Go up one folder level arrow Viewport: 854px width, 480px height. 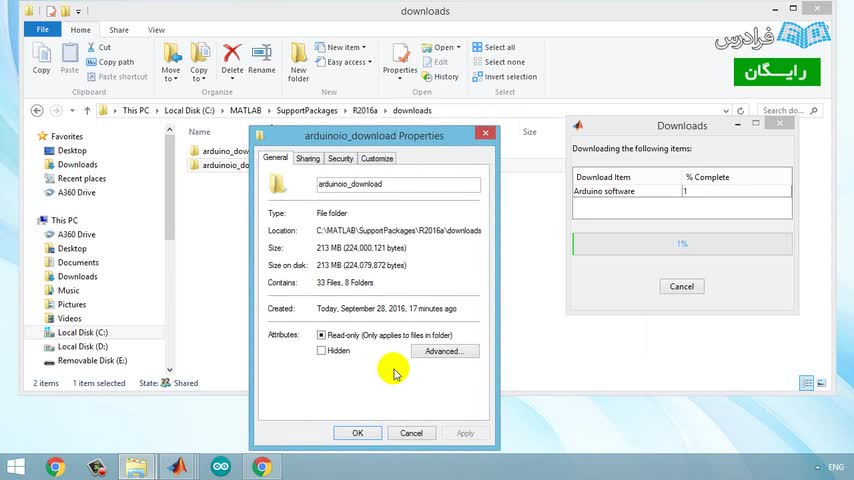tap(87, 111)
